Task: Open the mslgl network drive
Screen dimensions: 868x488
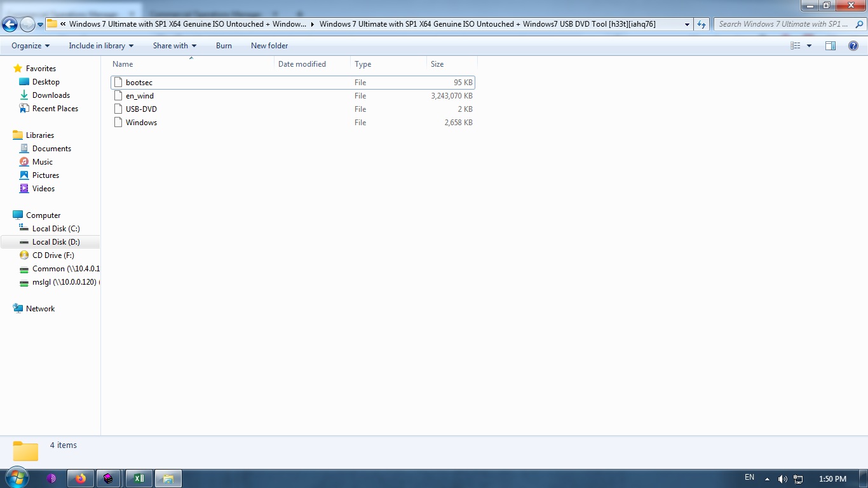Action: (60, 282)
